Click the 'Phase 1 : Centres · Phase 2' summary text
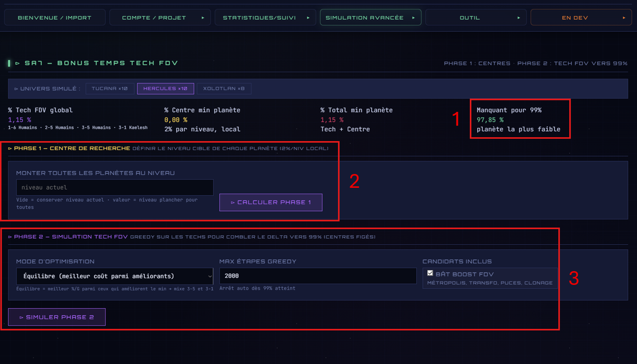This screenshot has width=637, height=364. click(535, 63)
